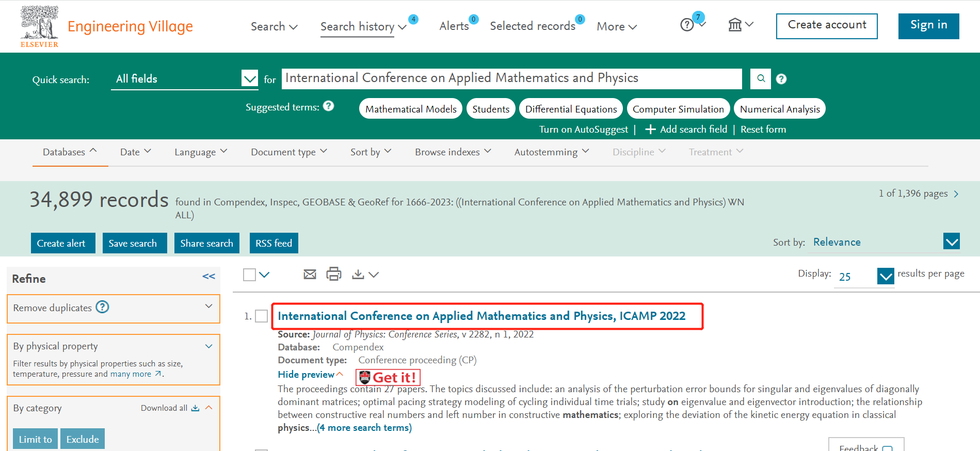The width and height of the screenshot is (980, 451).
Task: Expand select-all options chevron
Action: tap(264, 275)
